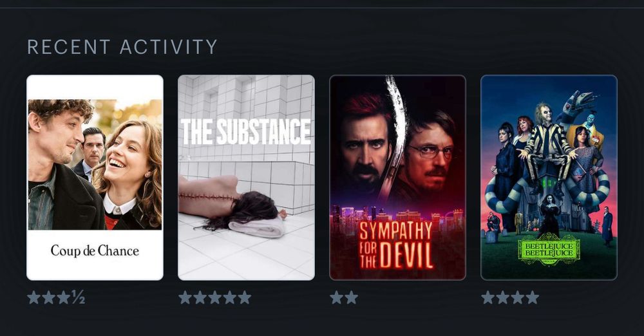
Task: Click the third star under Coup de Chance
Action: [63, 297]
